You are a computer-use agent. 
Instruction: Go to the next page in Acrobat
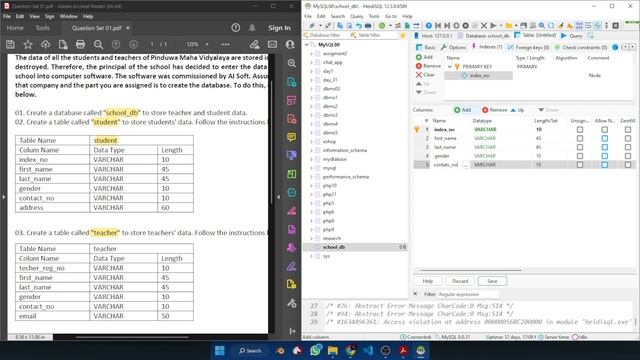click(x=133, y=44)
